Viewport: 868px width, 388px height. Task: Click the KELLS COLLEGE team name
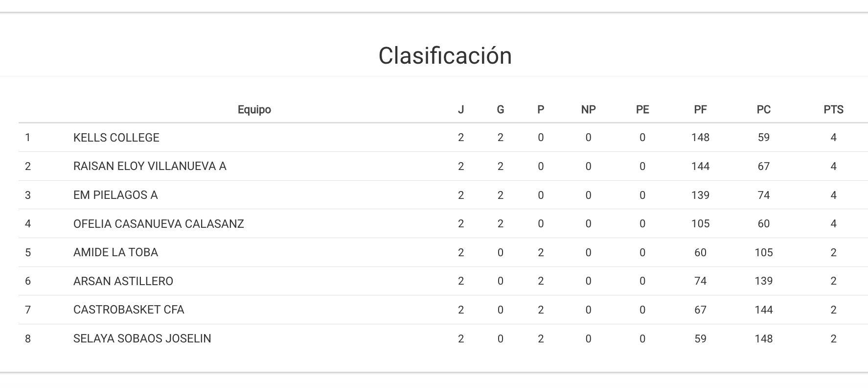116,138
